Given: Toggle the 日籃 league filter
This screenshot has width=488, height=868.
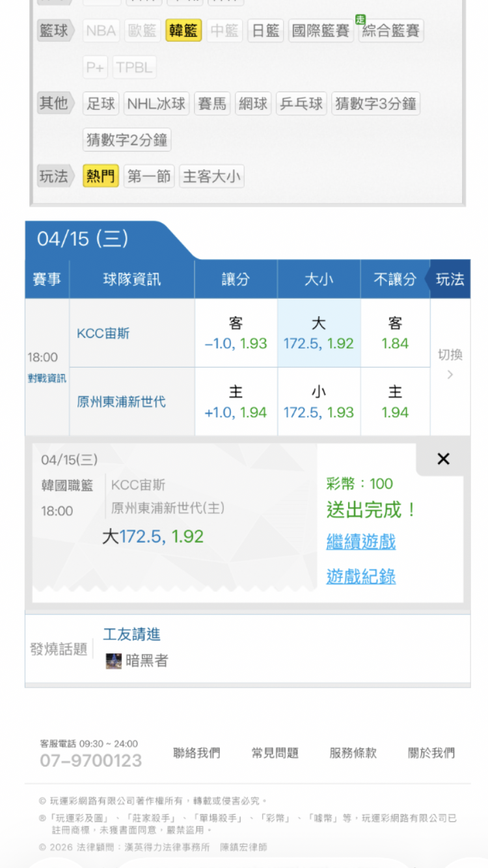Looking at the screenshot, I should coord(265,31).
